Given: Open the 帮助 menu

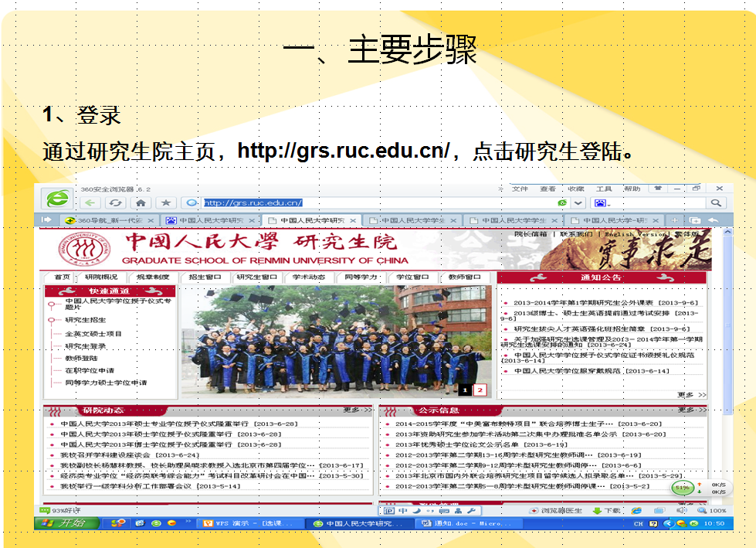Looking at the screenshot, I should tap(632, 189).
